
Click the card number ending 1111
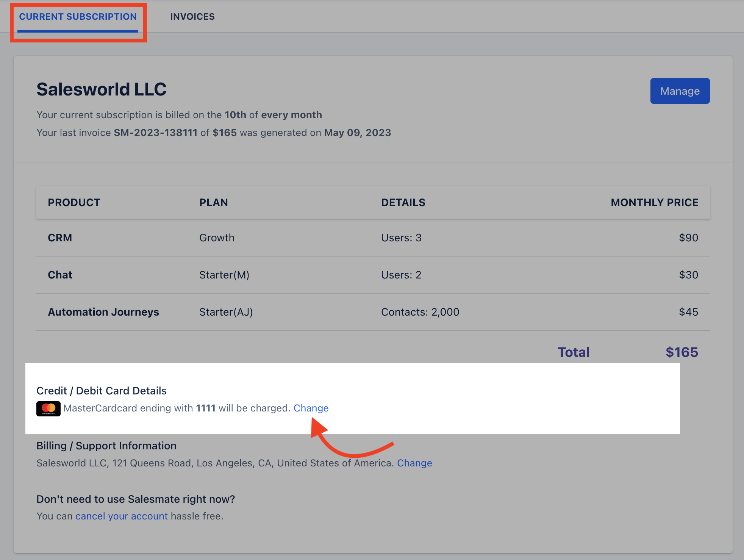click(206, 408)
